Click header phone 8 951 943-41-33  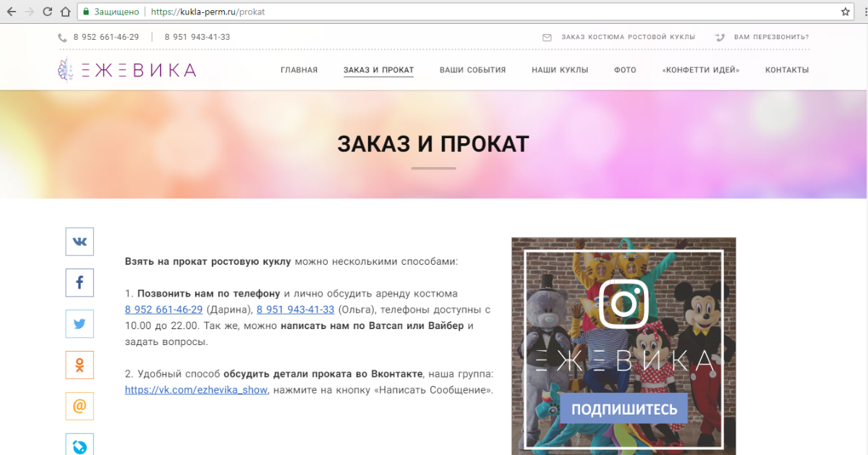point(197,37)
